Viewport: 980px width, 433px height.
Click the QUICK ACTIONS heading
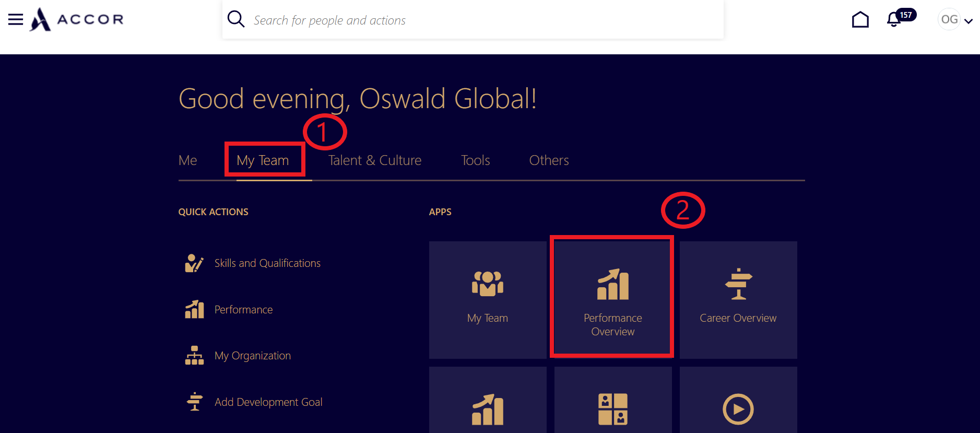214,212
